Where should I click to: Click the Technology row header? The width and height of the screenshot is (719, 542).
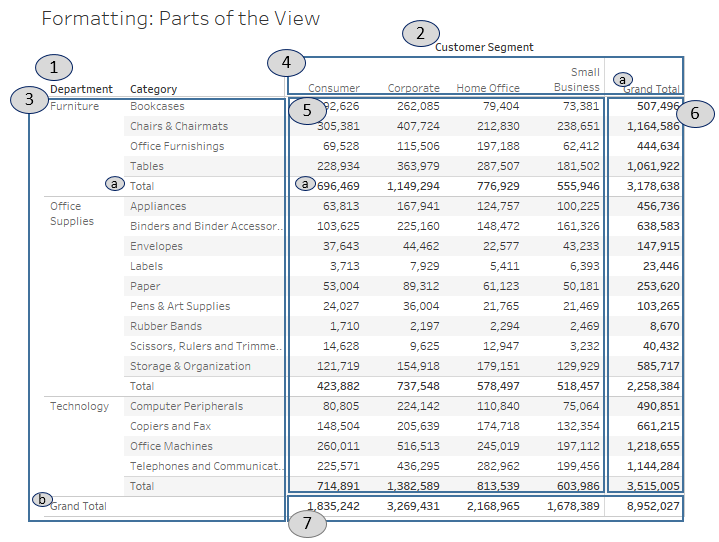[79, 406]
